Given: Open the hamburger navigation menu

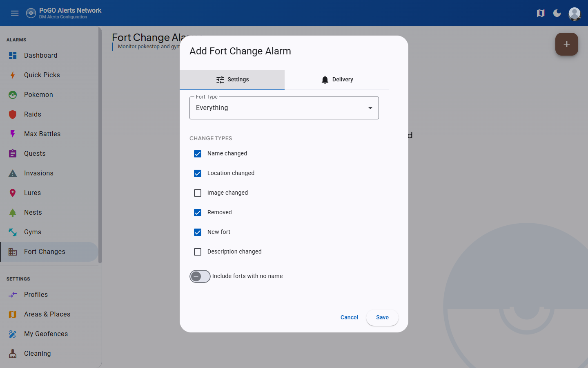Looking at the screenshot, I should coord(15,13).
